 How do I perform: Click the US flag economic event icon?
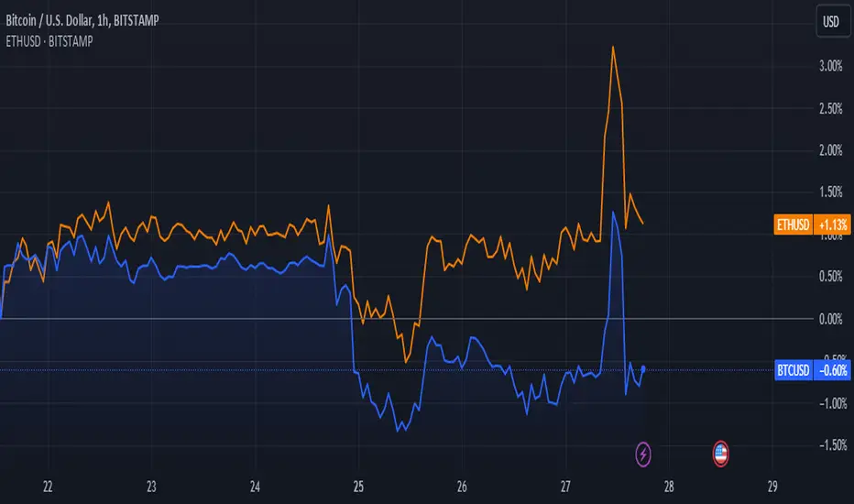(720, 454)
